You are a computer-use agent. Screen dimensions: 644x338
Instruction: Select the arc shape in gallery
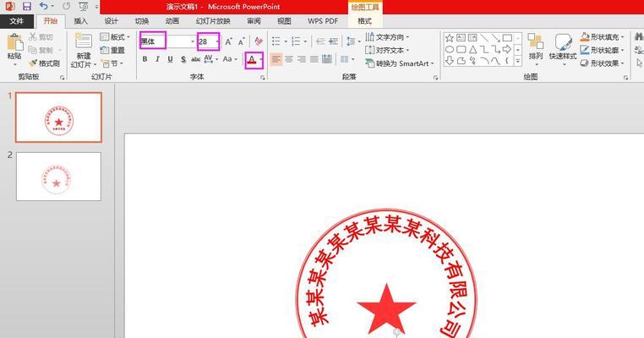484,61
